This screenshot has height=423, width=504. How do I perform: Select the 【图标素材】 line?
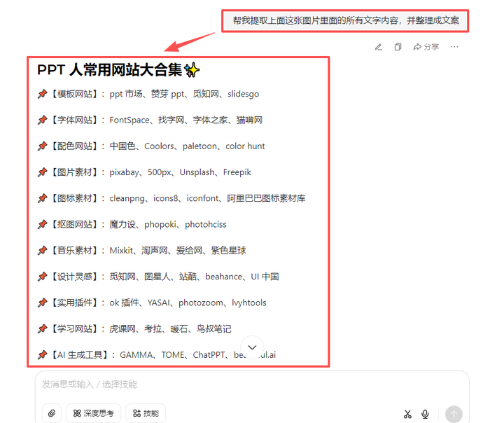pyautogui.click(x=171, y=198)
